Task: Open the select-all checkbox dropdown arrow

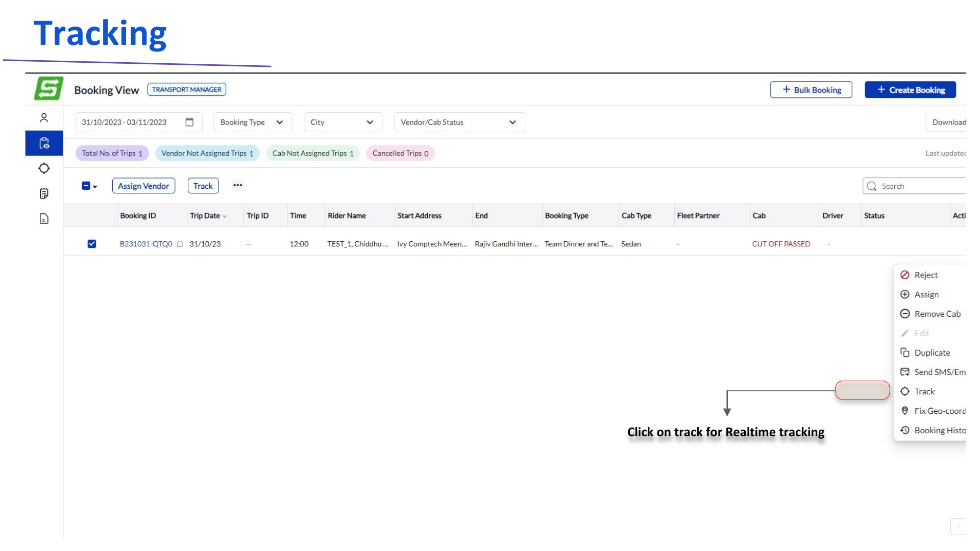Action: point(95,187)
